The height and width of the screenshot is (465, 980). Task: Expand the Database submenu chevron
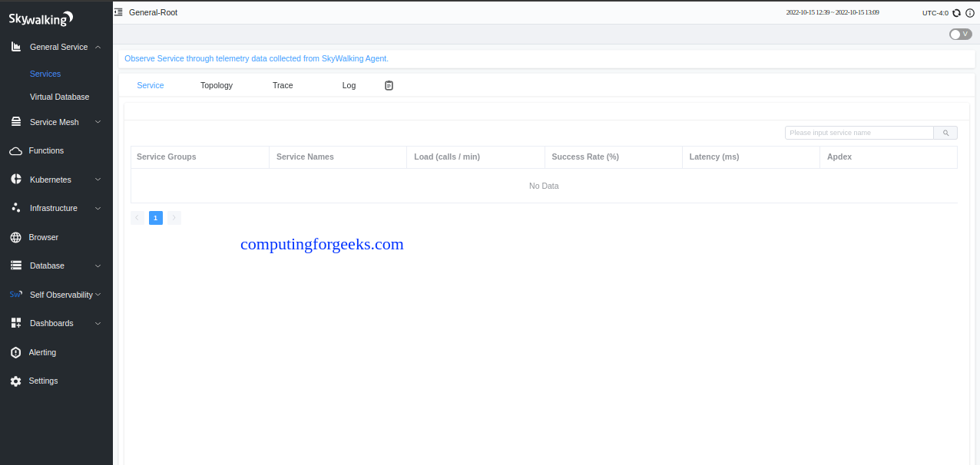98,265
